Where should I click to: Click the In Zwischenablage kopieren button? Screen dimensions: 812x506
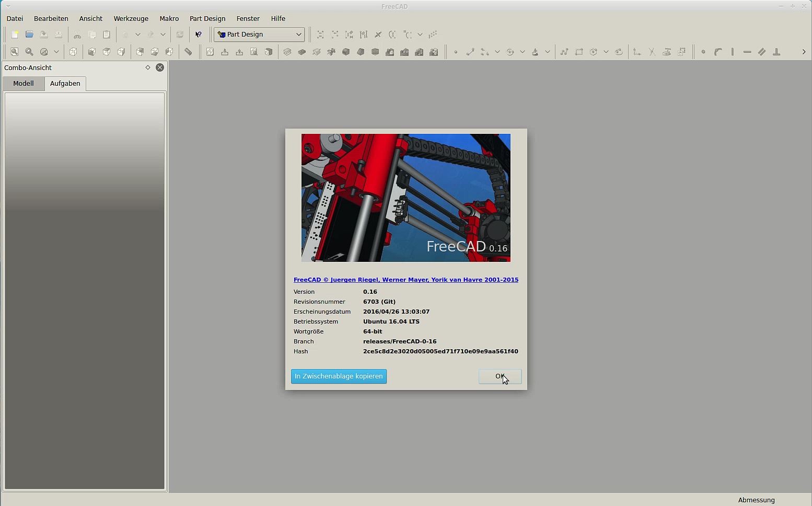pyautogui.click(x=339, y=376)
